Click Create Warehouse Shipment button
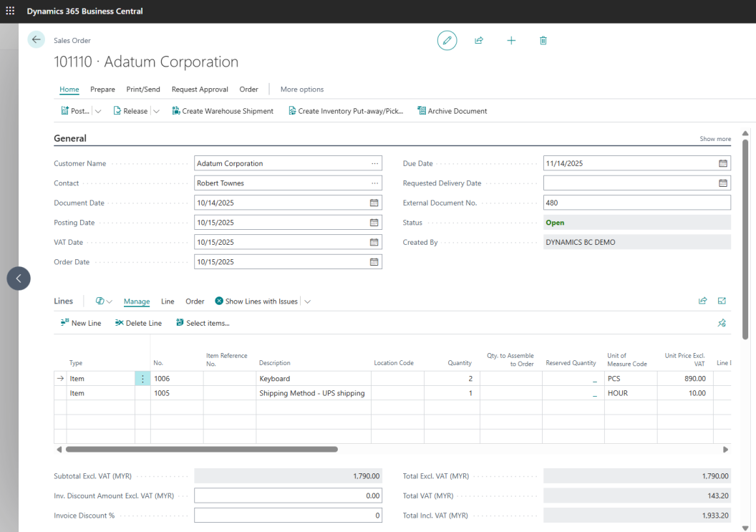The width and height of the screenshot is (756, 532). coord(223,111)
